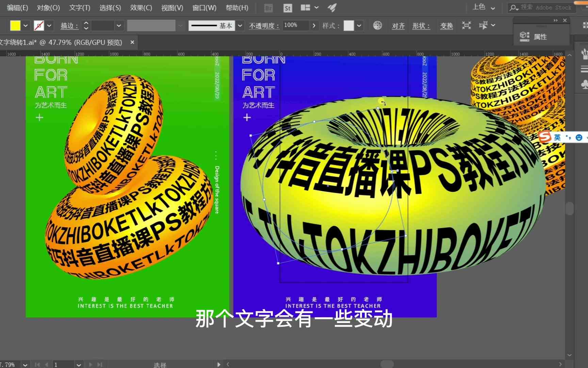Screen dimensions: 588x368
Task: Click the horizontal scrollbar thumb
Action: click(387, 364)
